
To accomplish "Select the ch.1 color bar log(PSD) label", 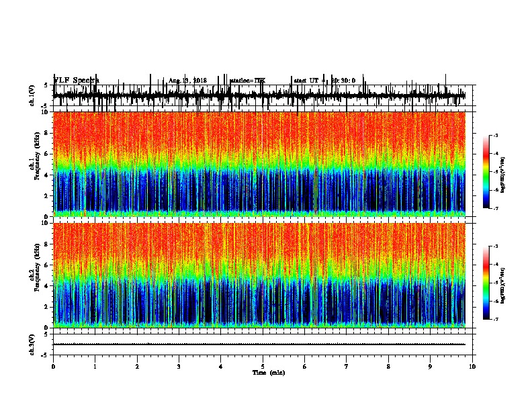I will (503, 175).
